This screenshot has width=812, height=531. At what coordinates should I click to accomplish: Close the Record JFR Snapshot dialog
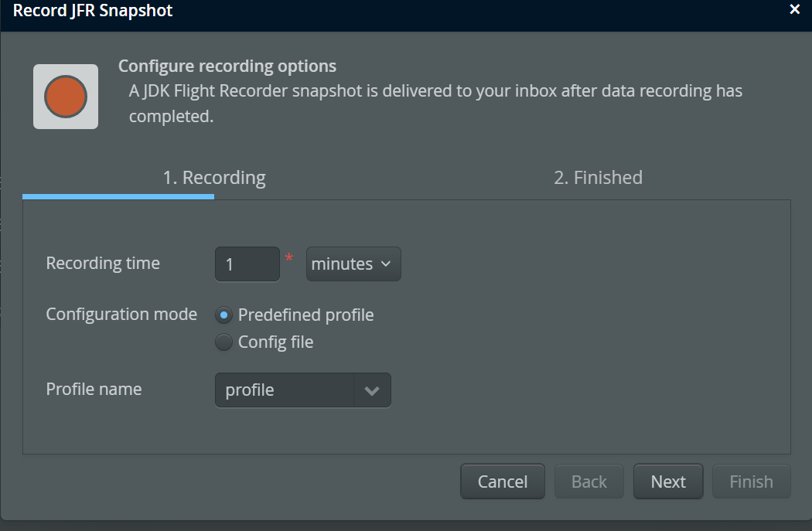(794, 9)
